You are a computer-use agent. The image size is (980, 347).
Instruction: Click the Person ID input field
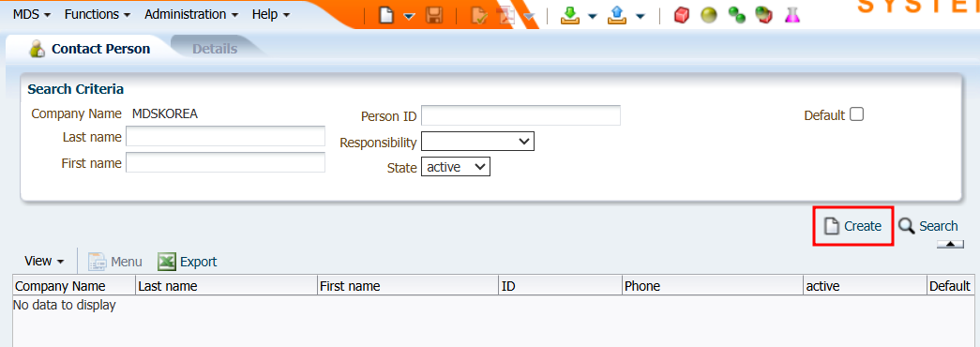(x=520, y=115)
